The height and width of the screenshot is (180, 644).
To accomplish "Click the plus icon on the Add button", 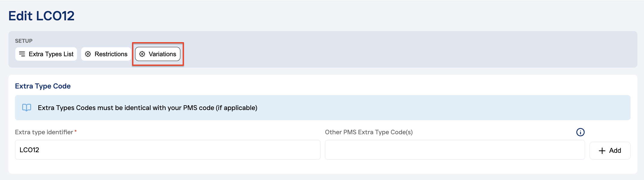I will click(602, 151).
